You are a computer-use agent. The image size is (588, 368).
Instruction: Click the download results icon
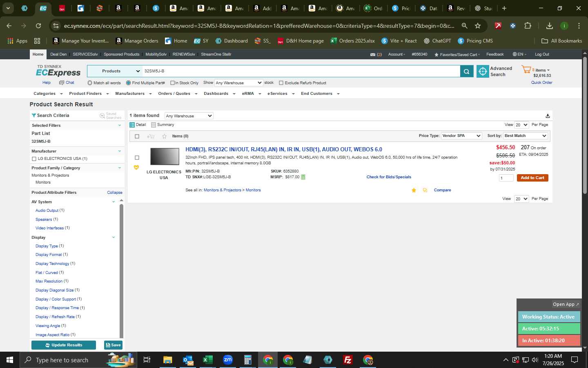click(x=548, y=116)
